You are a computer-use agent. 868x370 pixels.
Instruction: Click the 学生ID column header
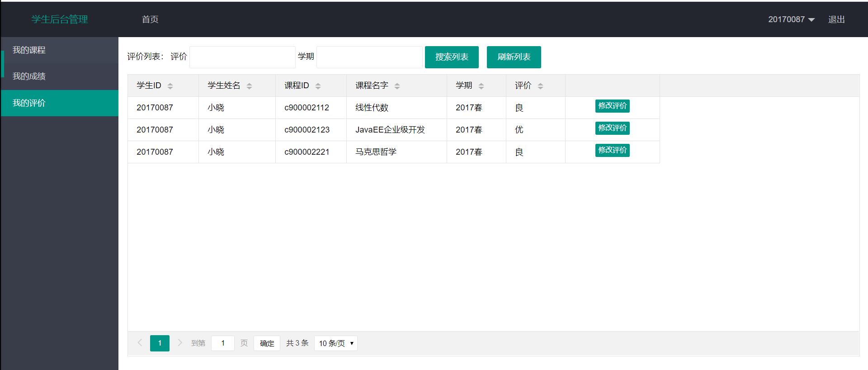pos(163,85)
